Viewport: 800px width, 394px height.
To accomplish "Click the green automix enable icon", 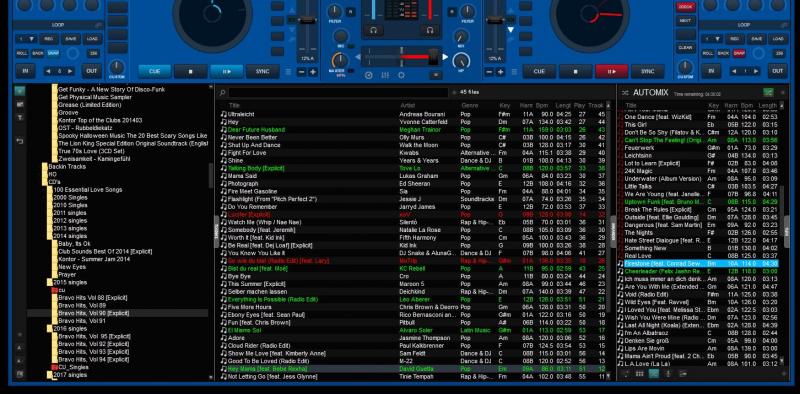I will 768,92.
